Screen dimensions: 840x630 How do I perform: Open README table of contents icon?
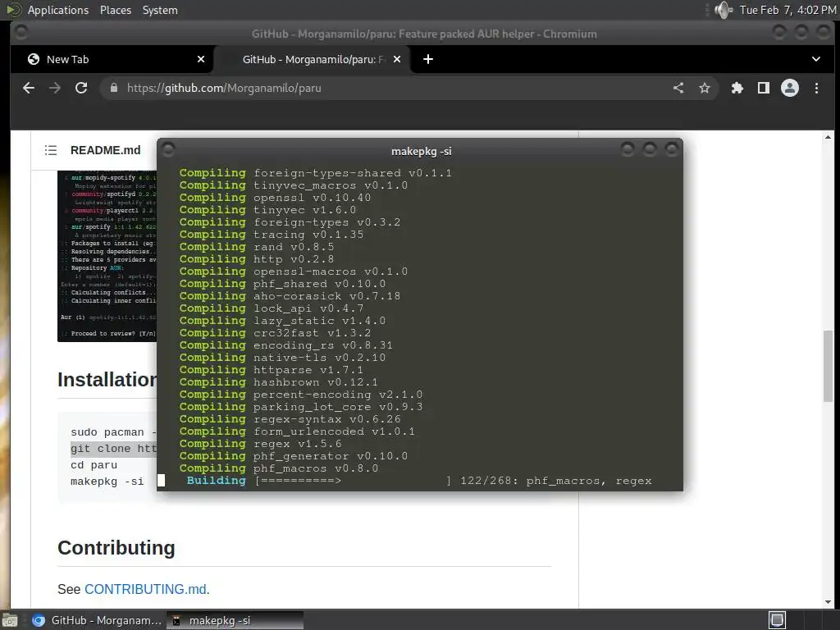tap(50, 150)
